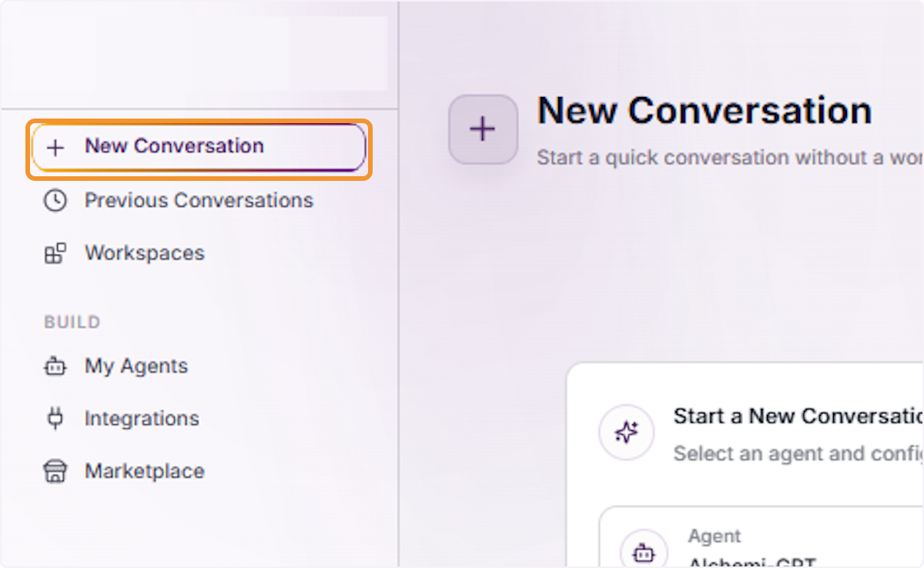924x568 pixels.
Task: Click the New Conversation page heading
Action: (705, 111)
